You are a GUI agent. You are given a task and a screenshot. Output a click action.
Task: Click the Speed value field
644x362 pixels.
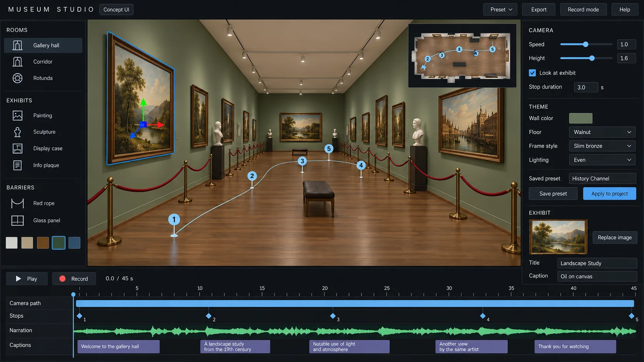626,44
